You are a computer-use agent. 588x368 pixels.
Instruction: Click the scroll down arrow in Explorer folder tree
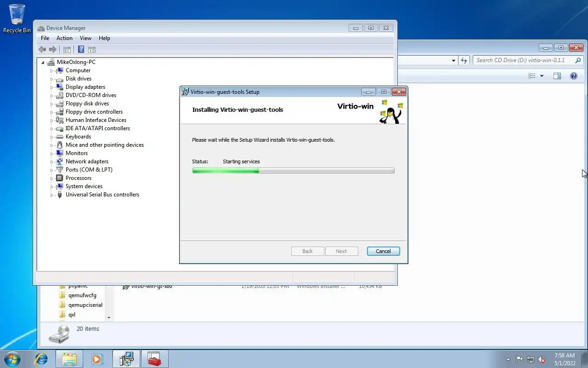point(109,317)
